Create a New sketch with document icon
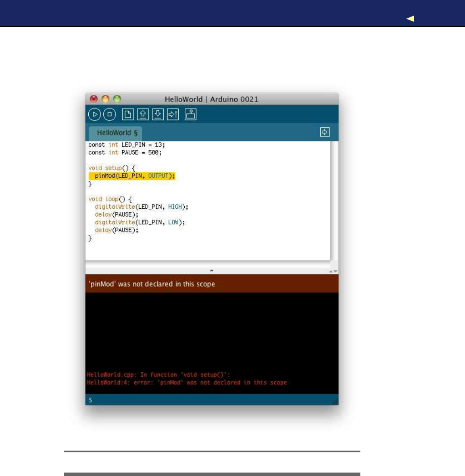The height and width of the screenshot is (476, 465). point(127,114)
